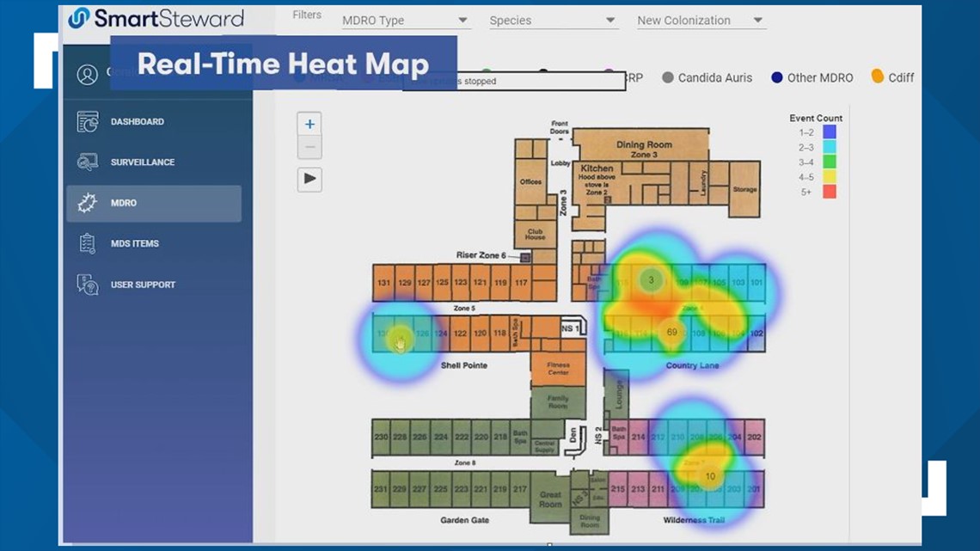The height and width of the screenshot is (551, 980).
Task: Click the yellow 4–5 event count swatch
Action: 830,177
